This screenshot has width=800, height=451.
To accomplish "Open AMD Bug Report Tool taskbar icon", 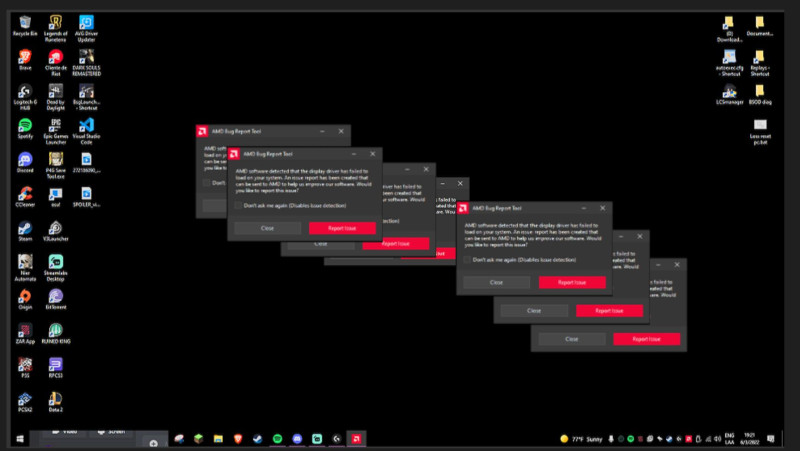I will pyautogui.click(x=356, y=439).
